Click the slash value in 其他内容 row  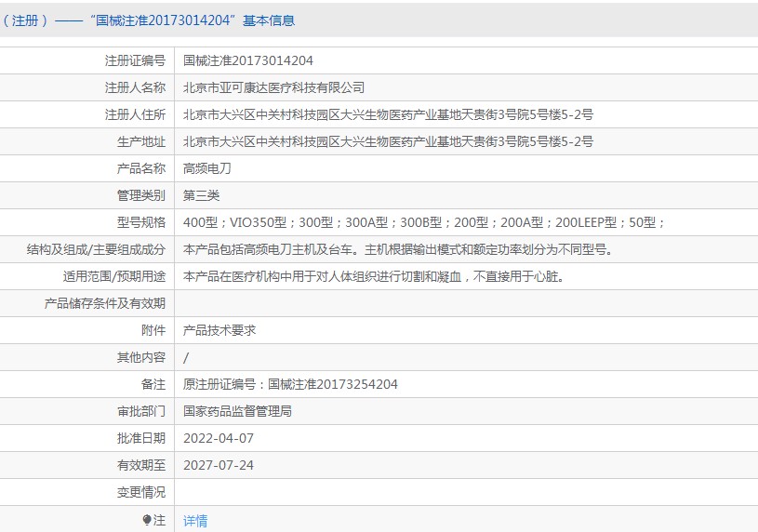coord(187,357)
